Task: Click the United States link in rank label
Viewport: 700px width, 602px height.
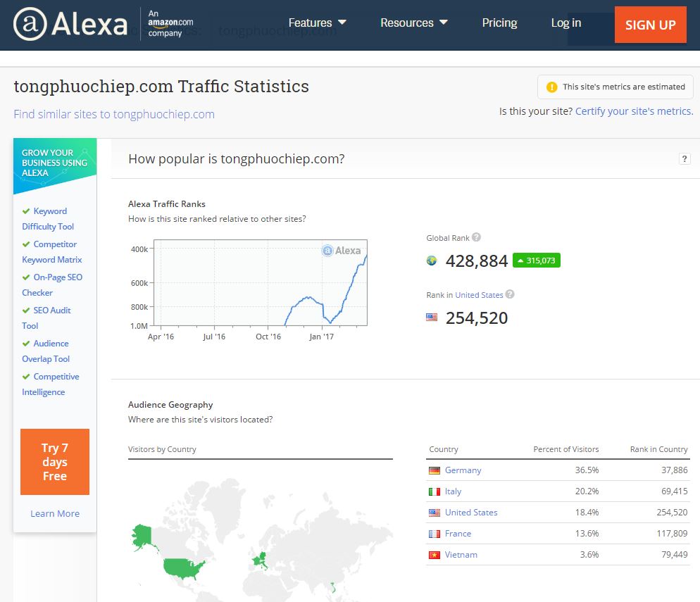Action: [x=479, y=295]
